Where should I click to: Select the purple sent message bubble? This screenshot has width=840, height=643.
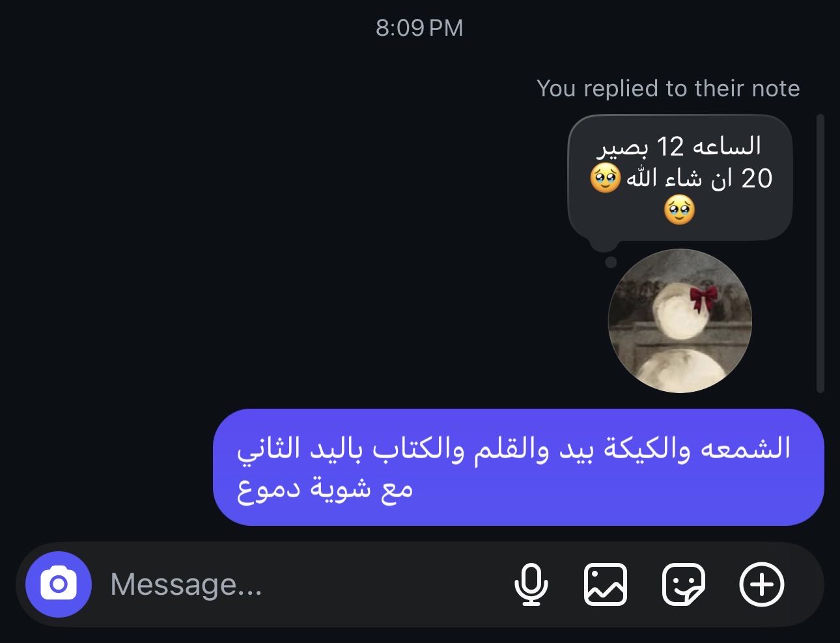click(518, 467)
